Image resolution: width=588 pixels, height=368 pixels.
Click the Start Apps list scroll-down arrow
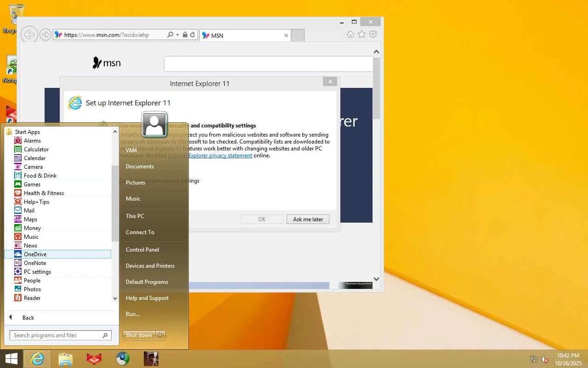(x=115, y=298)
